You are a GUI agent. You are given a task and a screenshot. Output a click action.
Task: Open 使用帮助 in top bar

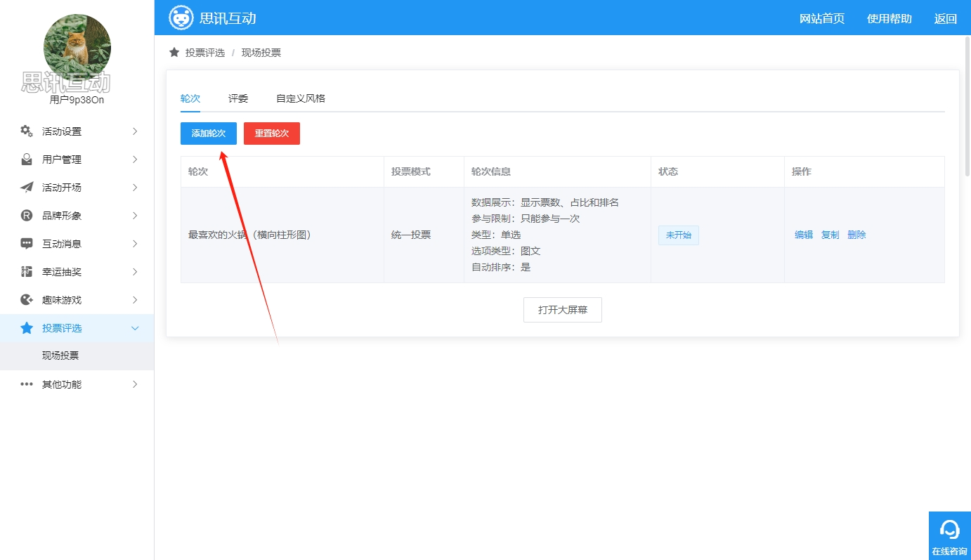(x=889, y=18)
